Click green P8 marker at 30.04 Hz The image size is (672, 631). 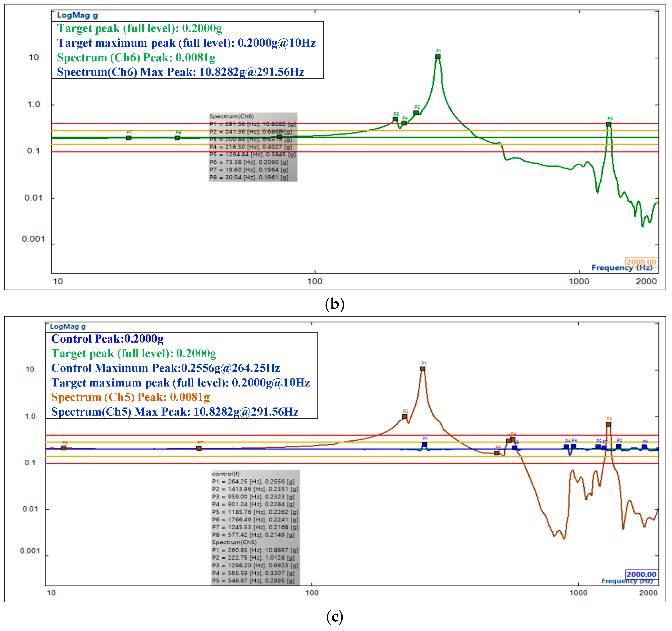[x=177, y=138]
